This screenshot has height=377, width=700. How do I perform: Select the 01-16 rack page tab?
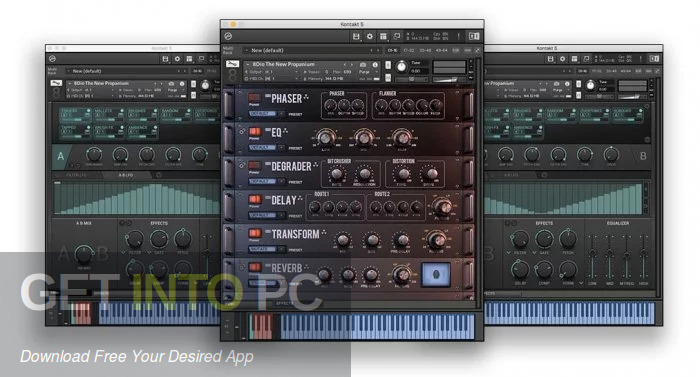pyautogui.click(x=392, y=50)
